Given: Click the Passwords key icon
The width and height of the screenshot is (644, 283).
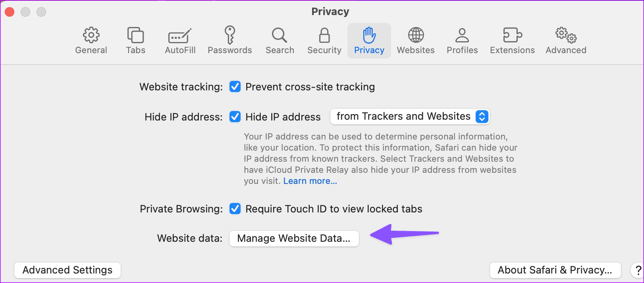Looking at the screenshot, I should (x=229, y=40).
